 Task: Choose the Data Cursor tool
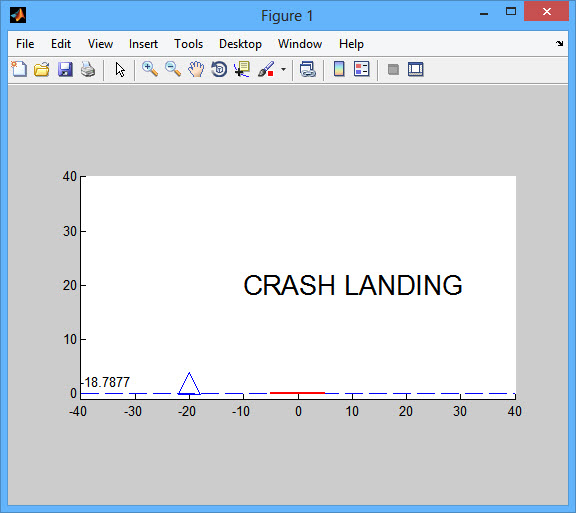click(242, 69)
